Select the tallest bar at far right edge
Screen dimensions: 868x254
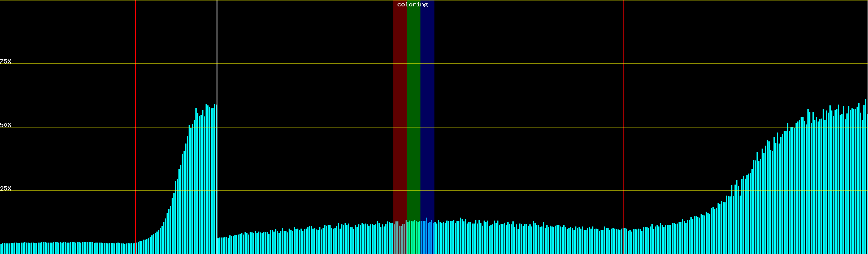pos(865,178)
